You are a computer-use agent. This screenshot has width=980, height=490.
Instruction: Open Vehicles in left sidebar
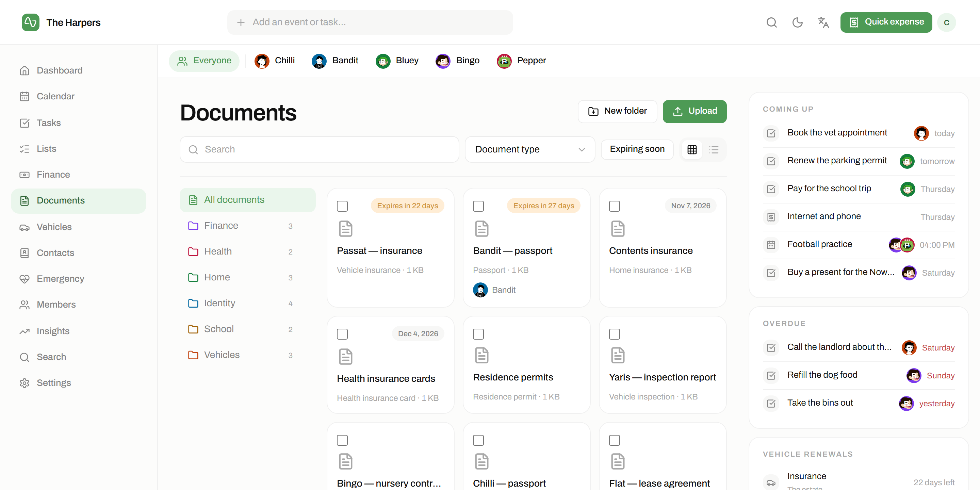pos(78,227)
